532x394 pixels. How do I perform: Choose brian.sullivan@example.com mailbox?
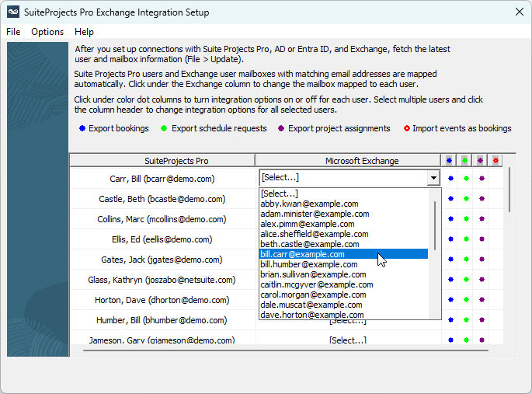coord(344,274)
